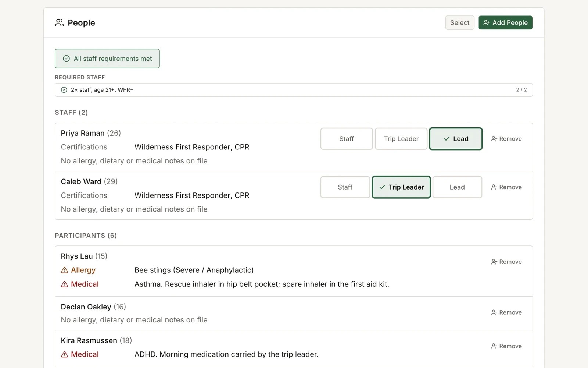Toggle Priya Raman's Lead role
Image resolution: width=588 pixels, height=368 pixels.
coord(456,139)
